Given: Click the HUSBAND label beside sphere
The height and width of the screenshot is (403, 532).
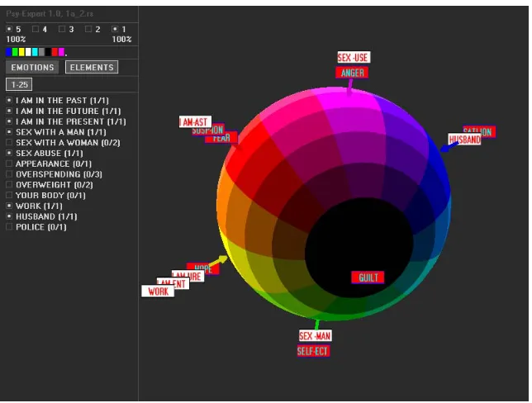Looking at the screenshot, I should (464, 140).
